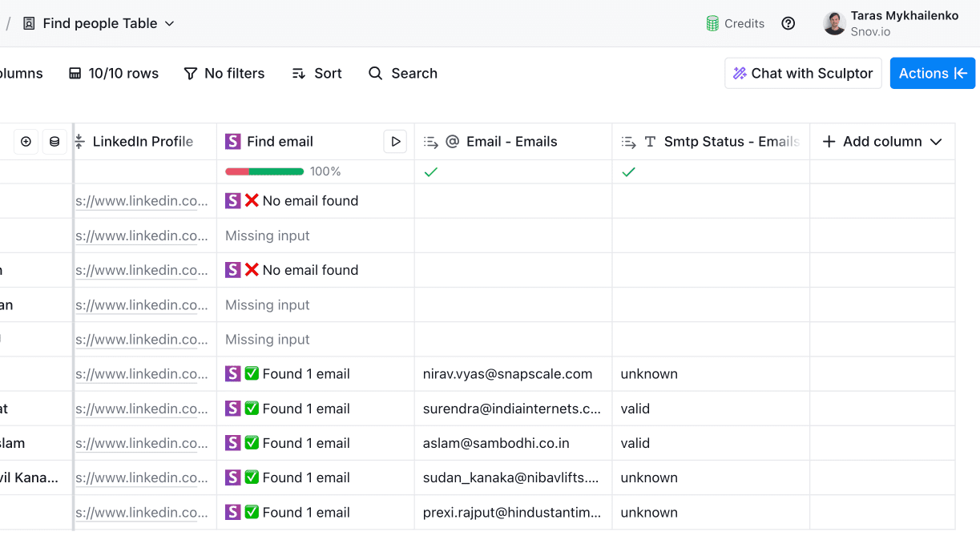The width and height of the screenshot is (980, 548).
Task: Click the database stack icon in table header
Action: point(54,142)
